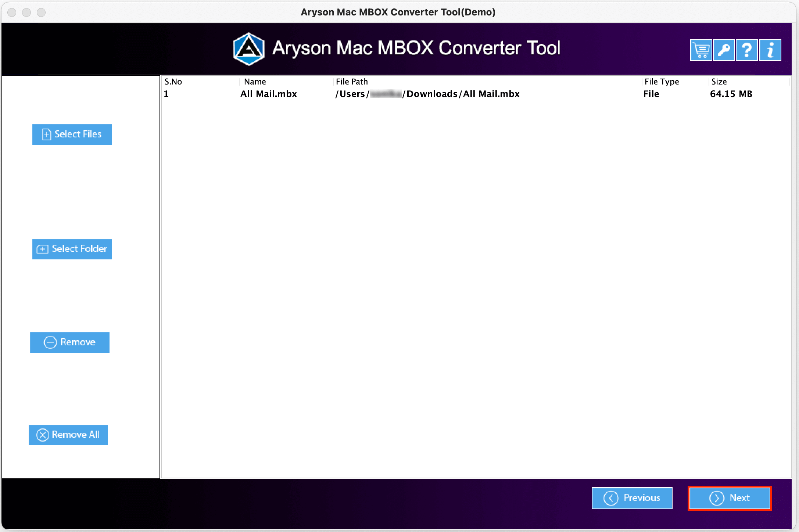The image size is (799, 532).
Task: Go back with the Previous button
Action: click(x=632, y=498)
